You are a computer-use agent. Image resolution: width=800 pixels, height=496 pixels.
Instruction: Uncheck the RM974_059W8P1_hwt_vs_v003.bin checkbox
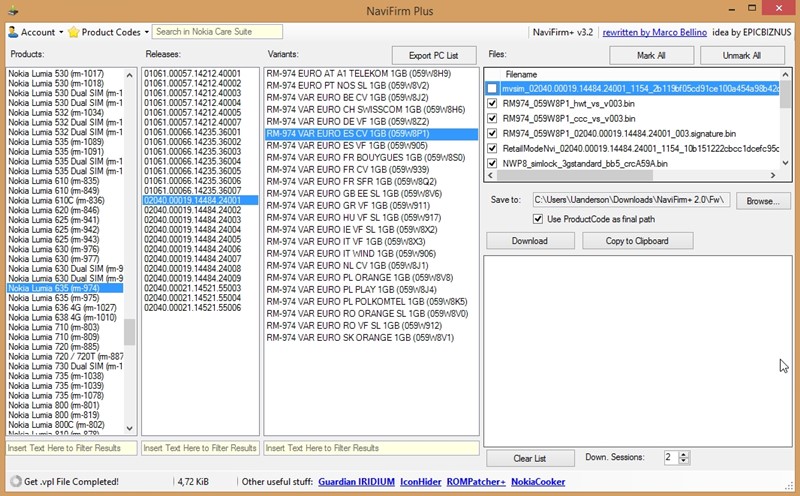coord(492,104)
